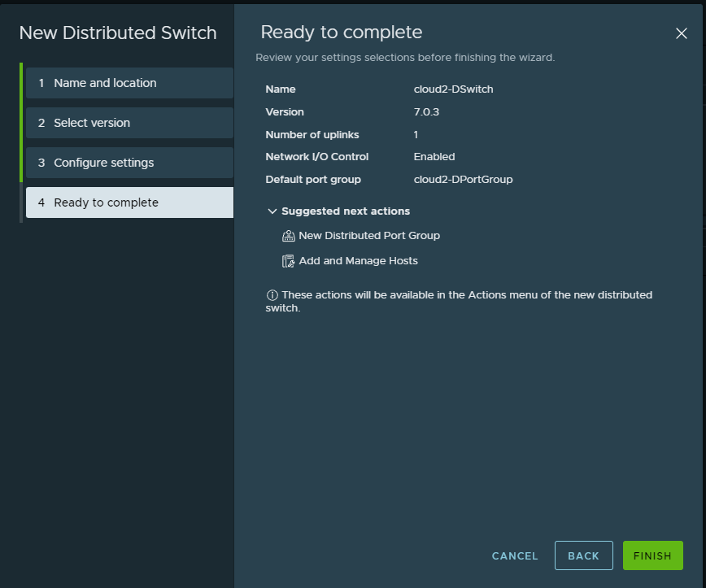706x588 pixels.
Task: Open New Distributed Port Group action
Action: click(369, 236)
